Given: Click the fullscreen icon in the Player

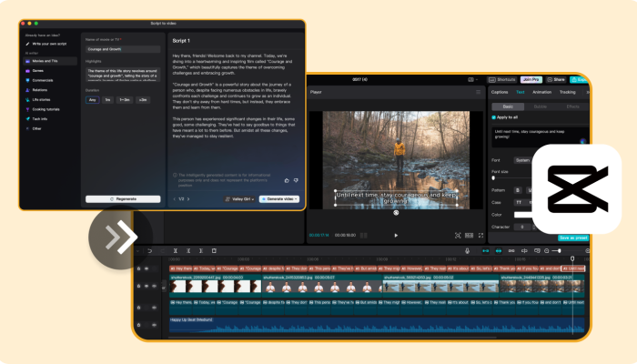Looking at the screenshot, I should [x=480, y=235].
